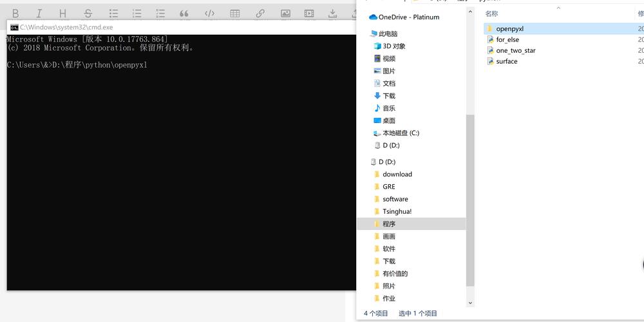Click the cmd.exe title bar icon
The height and width of the screenshot is (322, 644).
coord(14,28)
